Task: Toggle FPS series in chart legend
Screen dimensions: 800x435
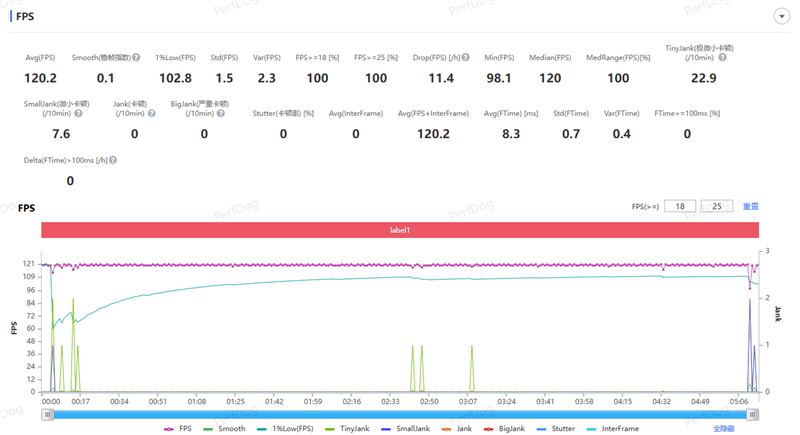Action: pyautogui.click(x=178, y=428)
